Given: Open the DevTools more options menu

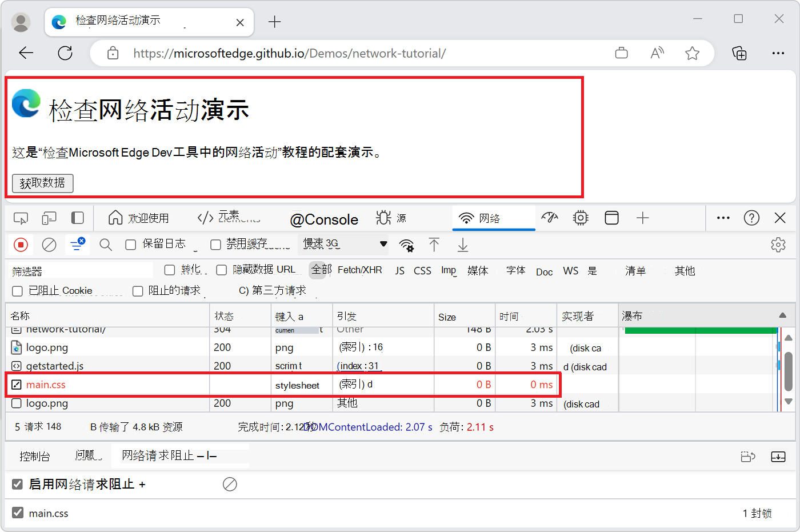Looking at the screenshot, I should 723,218.
